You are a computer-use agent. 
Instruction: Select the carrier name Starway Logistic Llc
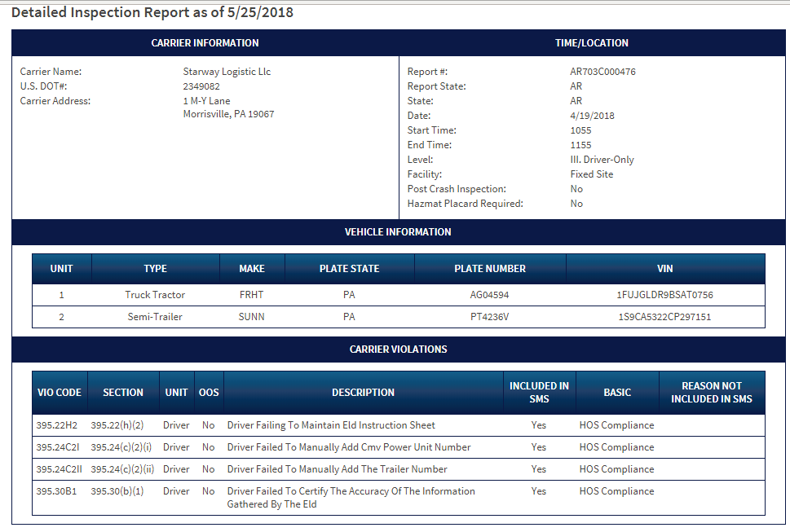pos(227,72)
